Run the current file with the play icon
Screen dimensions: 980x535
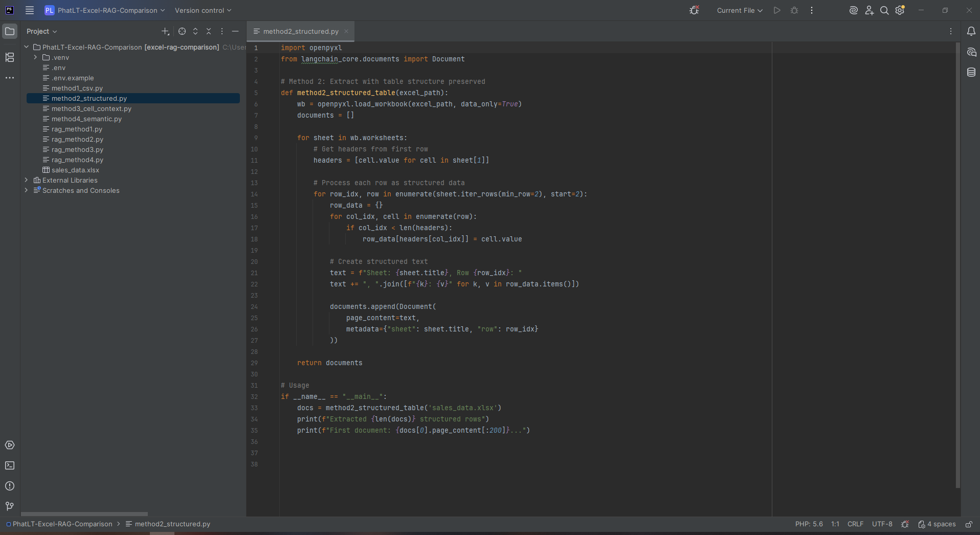(x=776, y=10)
